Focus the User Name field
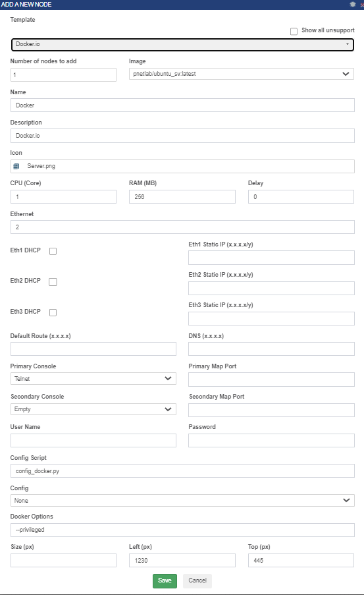 (93, 440)
